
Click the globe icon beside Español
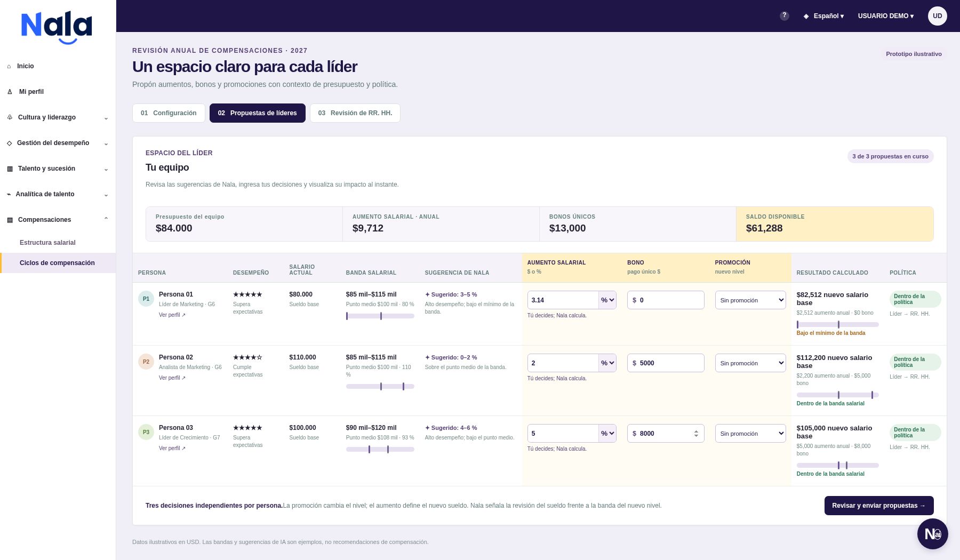coord(806,16)
